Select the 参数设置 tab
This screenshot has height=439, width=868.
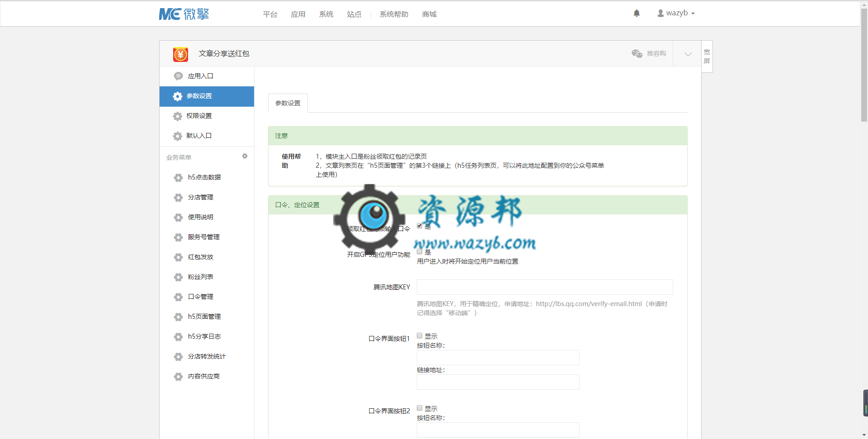tap(288, 103)
